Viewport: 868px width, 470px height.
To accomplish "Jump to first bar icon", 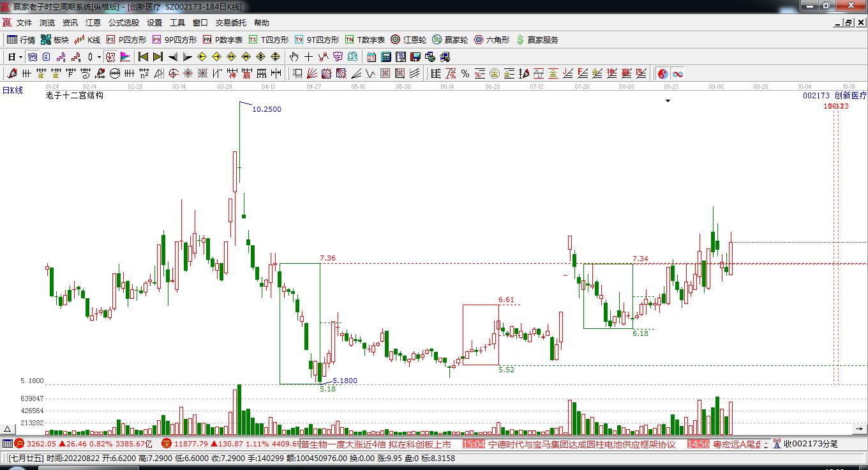I will point(143,57).
